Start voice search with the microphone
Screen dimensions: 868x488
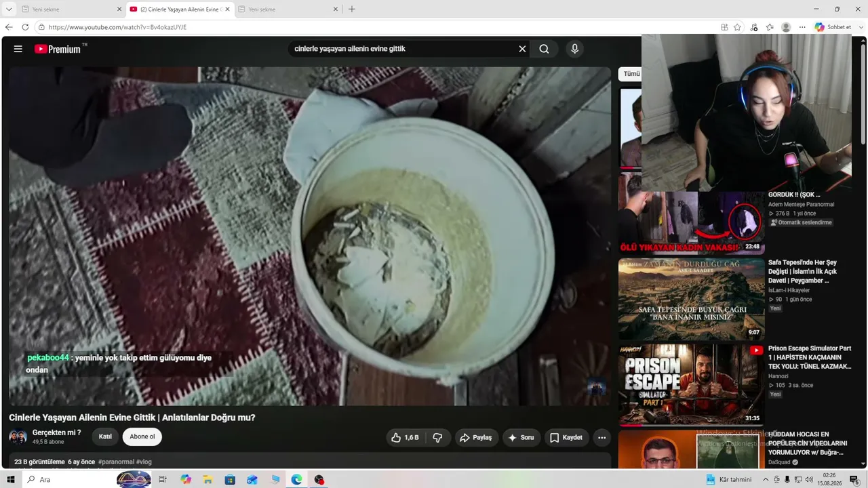574,49
